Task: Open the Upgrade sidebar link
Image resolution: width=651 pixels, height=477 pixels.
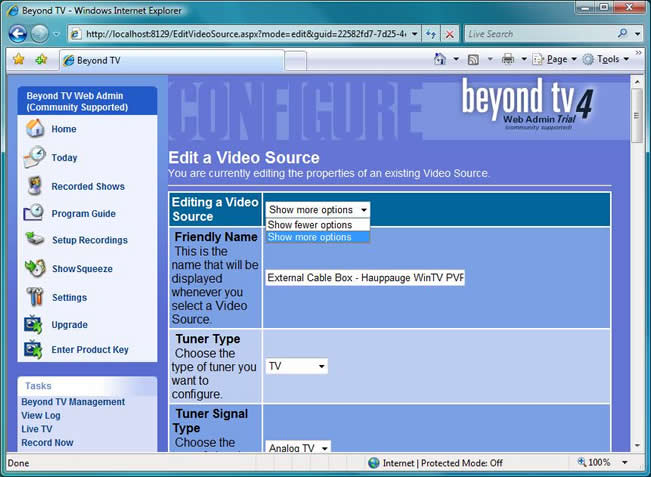Action: coord(69,325)
